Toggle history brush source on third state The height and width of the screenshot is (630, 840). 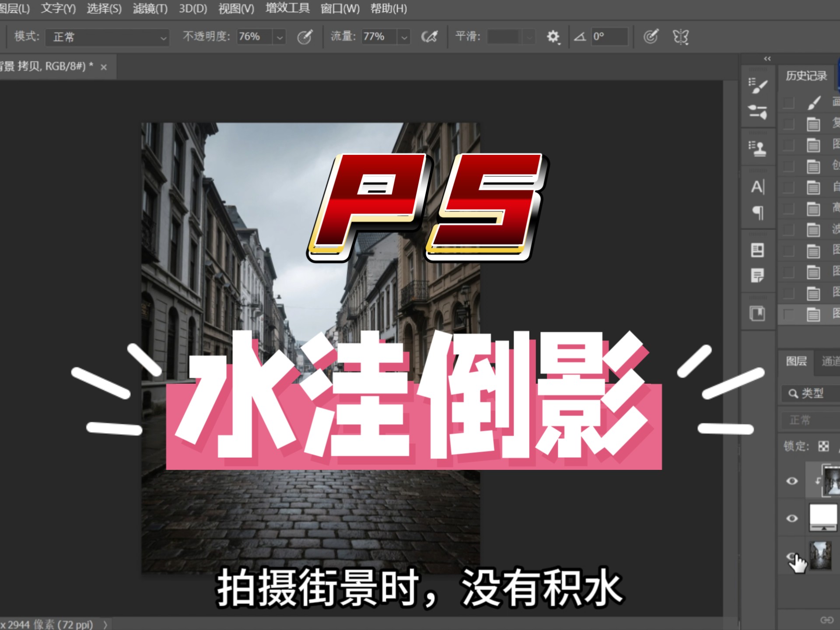point(789,145)
